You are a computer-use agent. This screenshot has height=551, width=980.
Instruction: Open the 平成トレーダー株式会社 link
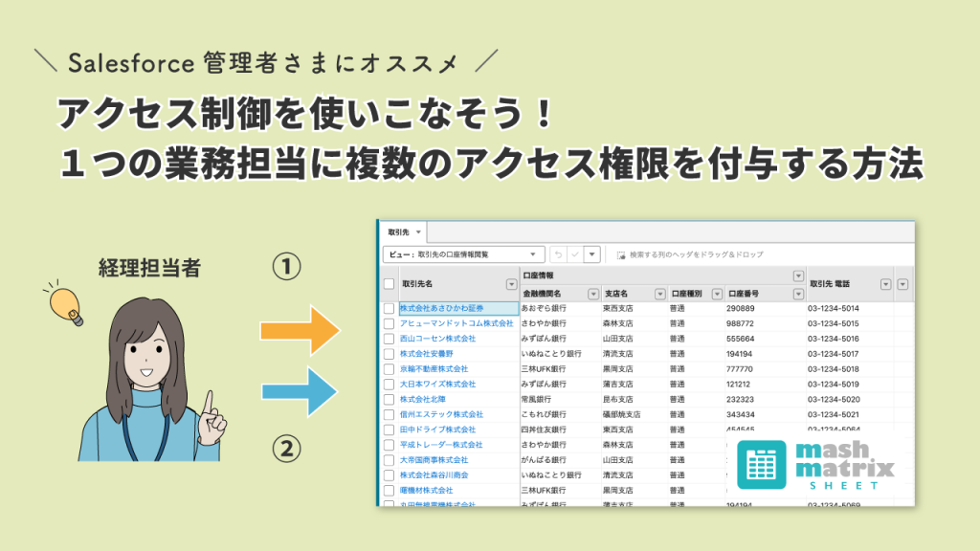(x=441, y=445)
